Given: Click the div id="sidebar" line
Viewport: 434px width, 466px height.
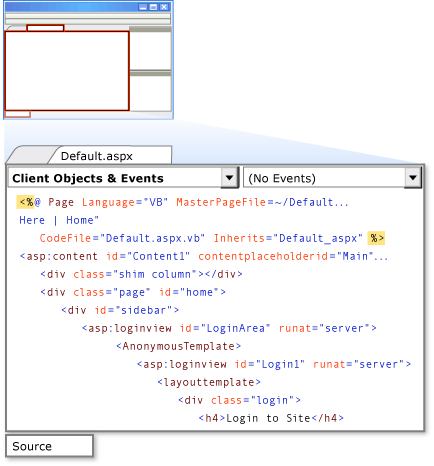Looking at the screenshot, I should tap(120, 310).
